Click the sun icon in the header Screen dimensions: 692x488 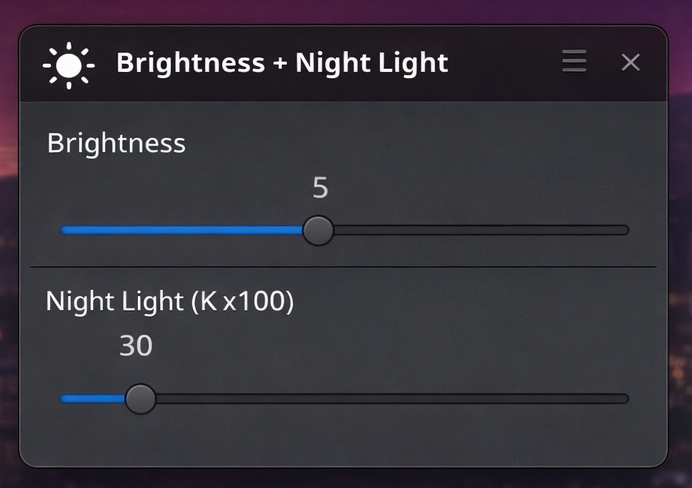(x=68, y=64)
